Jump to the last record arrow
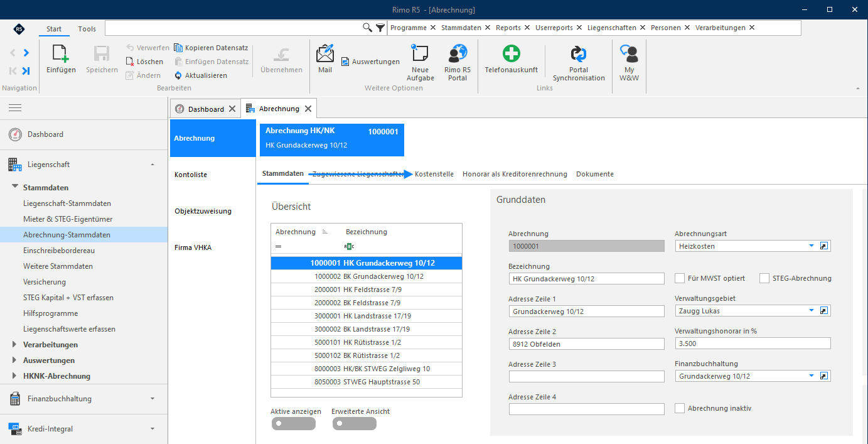The width and height of the screenshot is (868, 444). click(x=26, y=71)
